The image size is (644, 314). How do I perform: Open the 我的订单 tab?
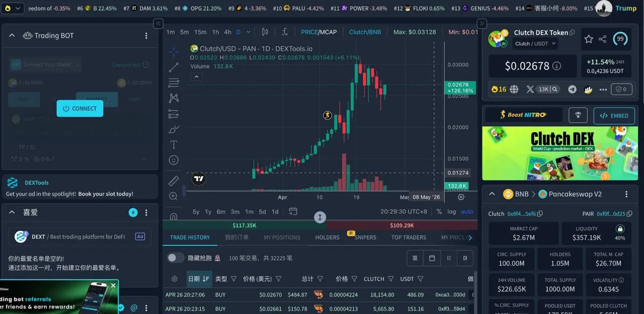237,238
